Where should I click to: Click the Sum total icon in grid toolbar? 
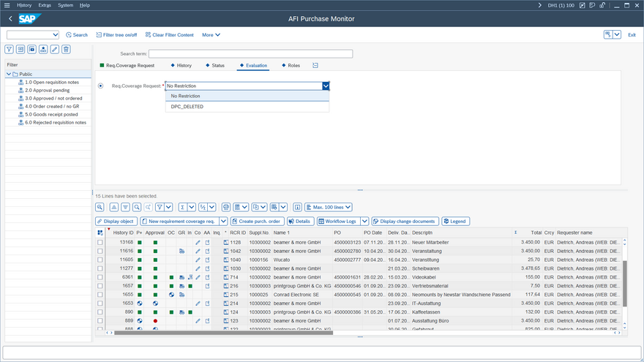[183, 207]
